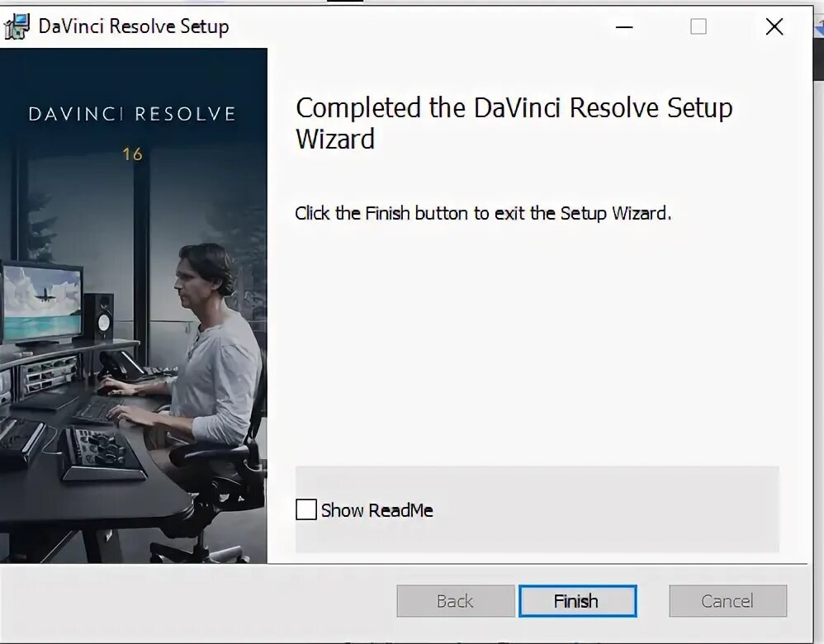Image resolution: width=824 pixels, height=644 pixels.
Task: Click the instruction text about the Finish button
Action: coord(483,213)
